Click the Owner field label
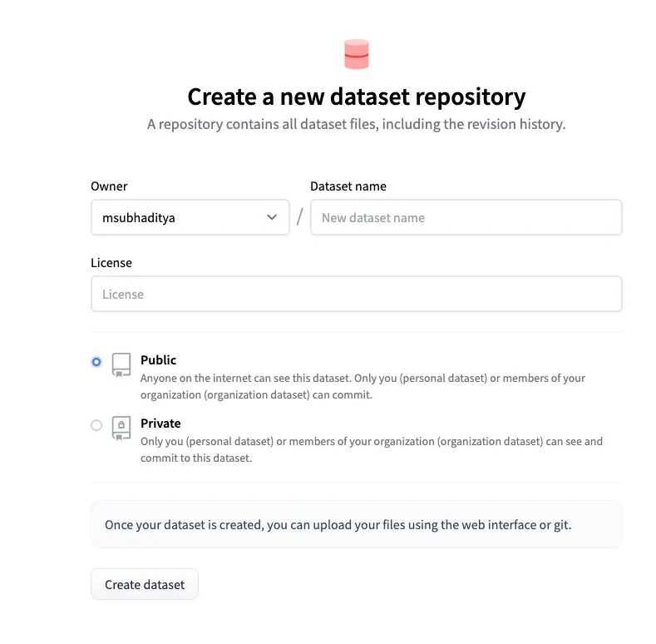 pyautogui.click(x=109, y=186)
